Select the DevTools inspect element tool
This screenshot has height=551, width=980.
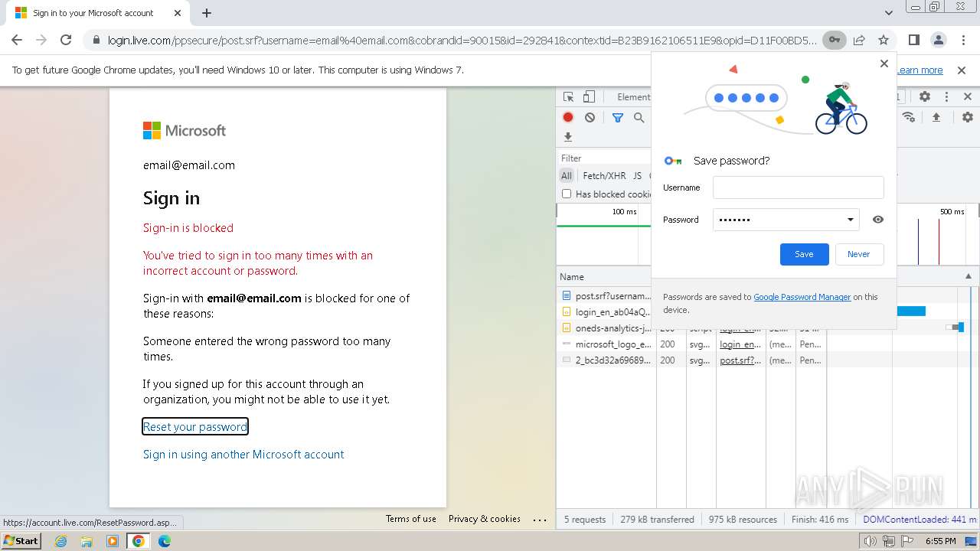pos(568,97)
